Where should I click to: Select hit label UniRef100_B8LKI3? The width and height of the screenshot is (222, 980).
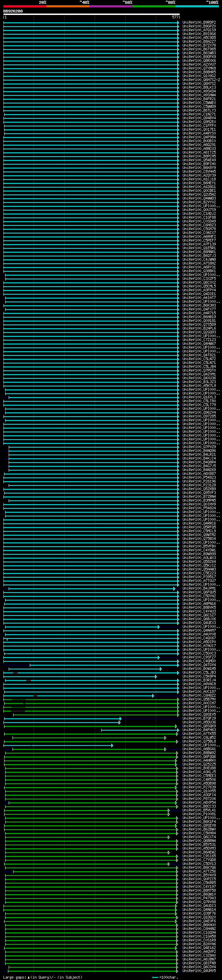tap(199, 88)
